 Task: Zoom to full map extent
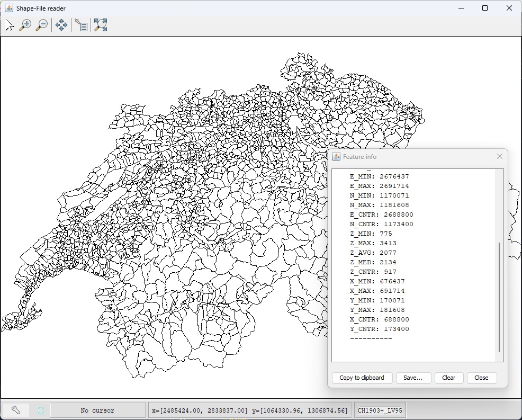point(101,24)
